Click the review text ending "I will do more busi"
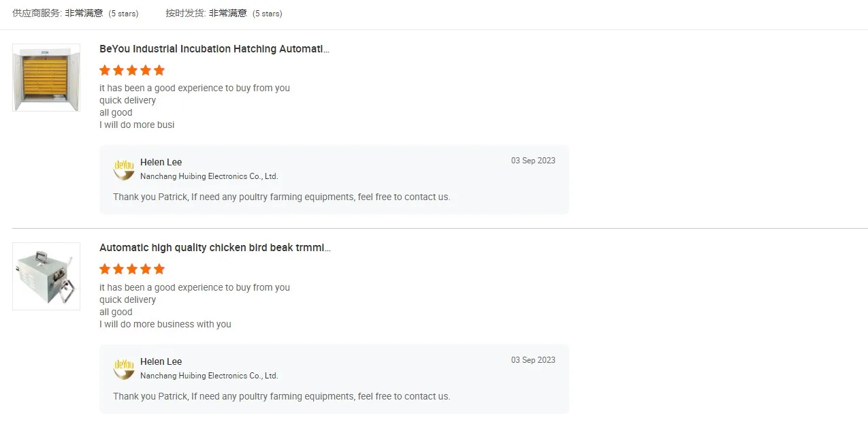 (137, 125)
